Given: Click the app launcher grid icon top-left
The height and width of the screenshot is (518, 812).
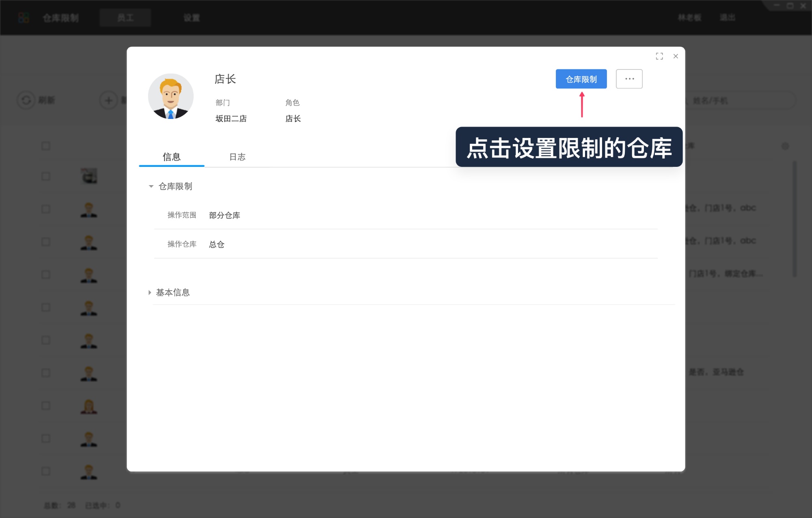Looking at the screenshot, I should 24,17.
